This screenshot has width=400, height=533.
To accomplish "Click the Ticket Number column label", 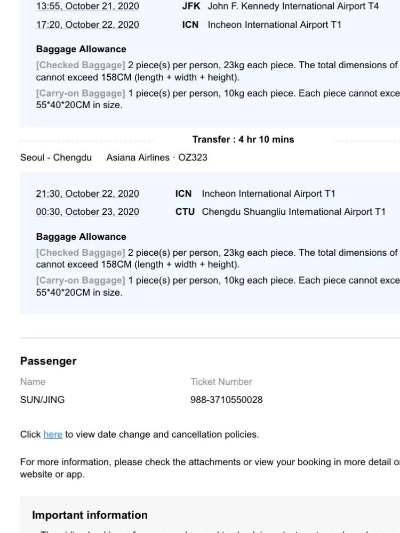I will point(221,382).
